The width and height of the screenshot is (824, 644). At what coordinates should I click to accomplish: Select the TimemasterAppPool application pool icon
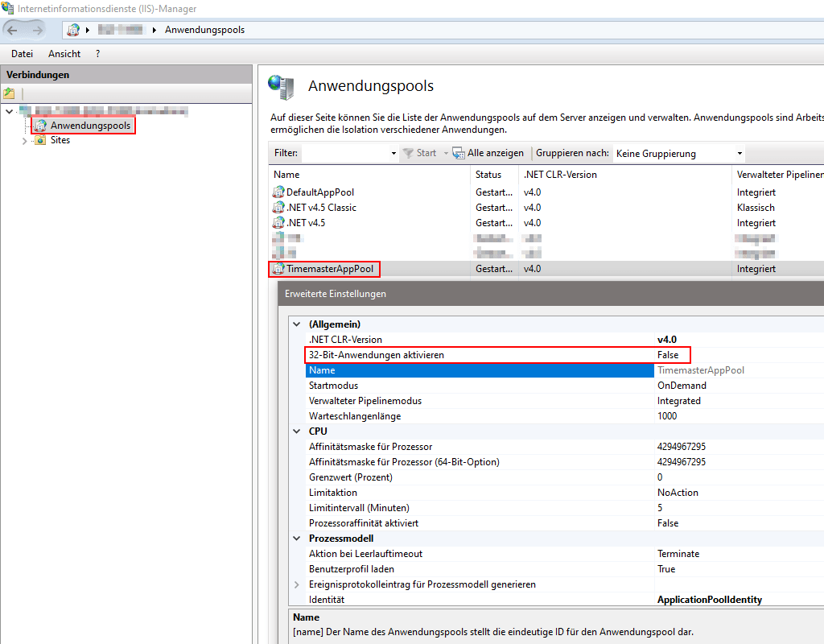(x=276, y=269)
